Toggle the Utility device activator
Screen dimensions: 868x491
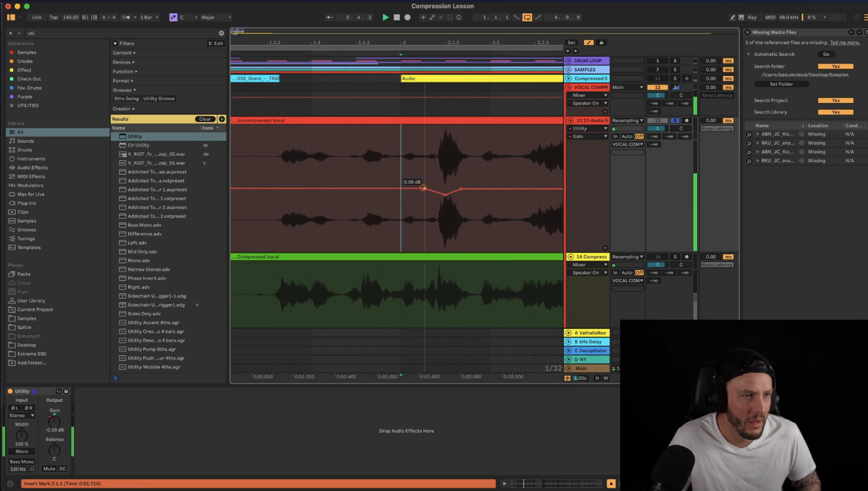click(x=10, y=391)
